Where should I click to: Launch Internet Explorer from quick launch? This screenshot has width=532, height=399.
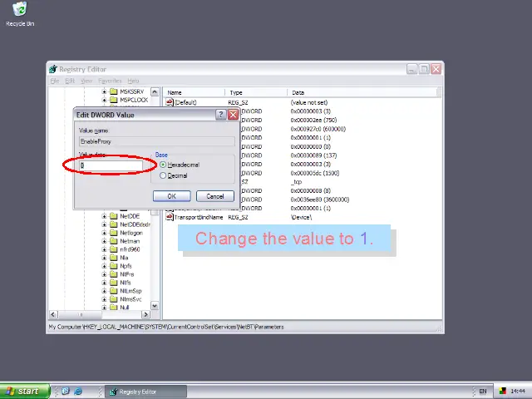click(x=78, y=392)
